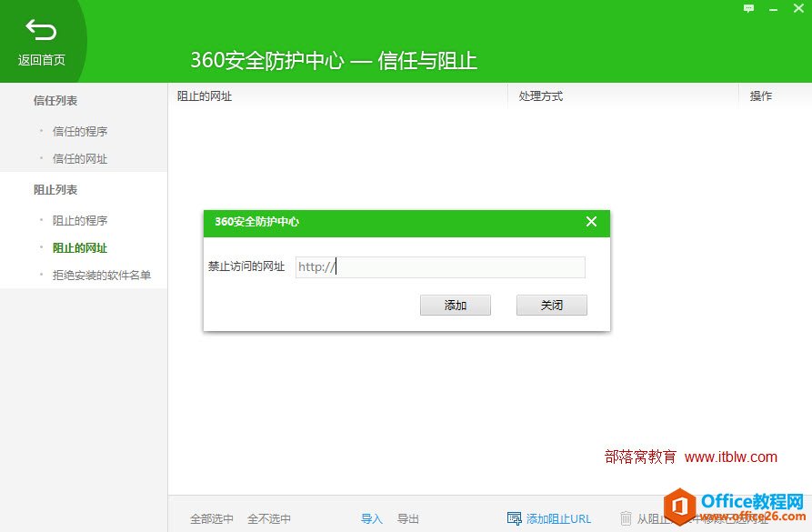Open 阻止的程序 list
This screenshot has width=812, height=532.
(80, 221)
